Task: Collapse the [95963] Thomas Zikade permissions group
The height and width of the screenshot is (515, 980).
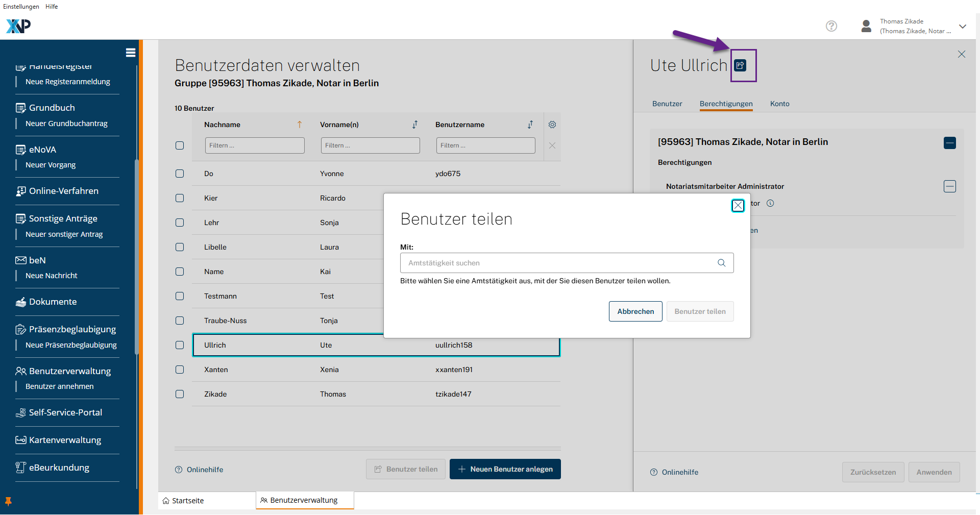Action: [x=949, y=143]
